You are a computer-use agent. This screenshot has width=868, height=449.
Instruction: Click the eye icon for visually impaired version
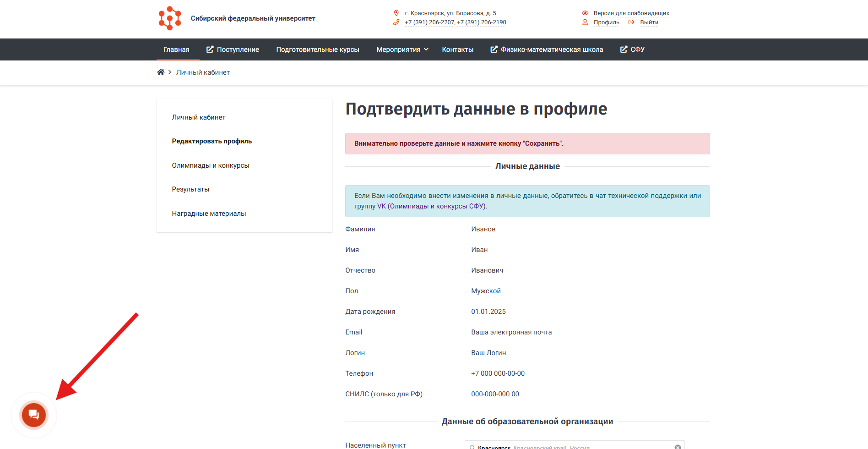[x=585, y=13]
